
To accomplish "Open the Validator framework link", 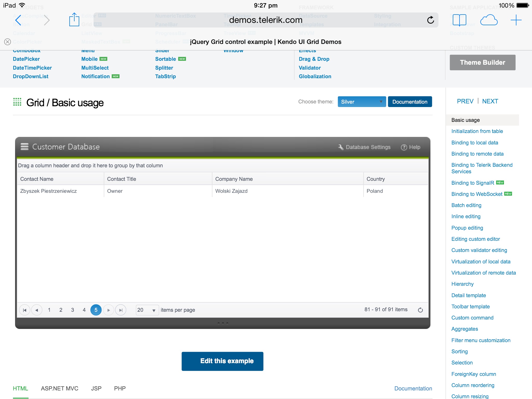I will point(310,68).
